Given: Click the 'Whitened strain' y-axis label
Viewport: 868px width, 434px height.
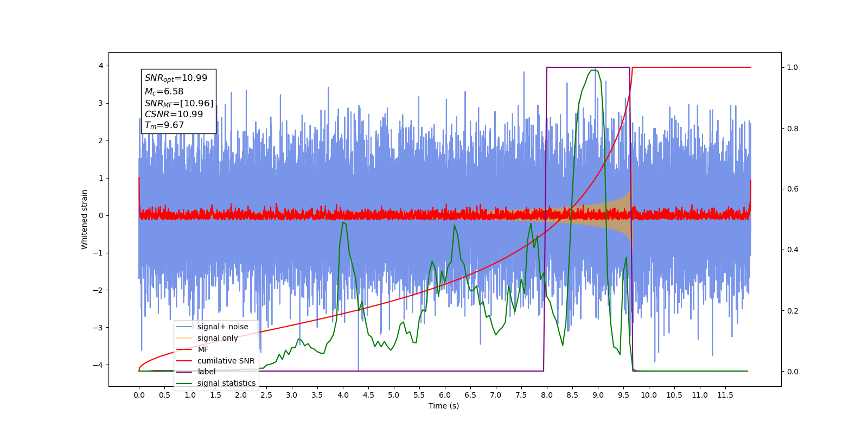Looking at the screenshot, I should [x=84, y=219].
